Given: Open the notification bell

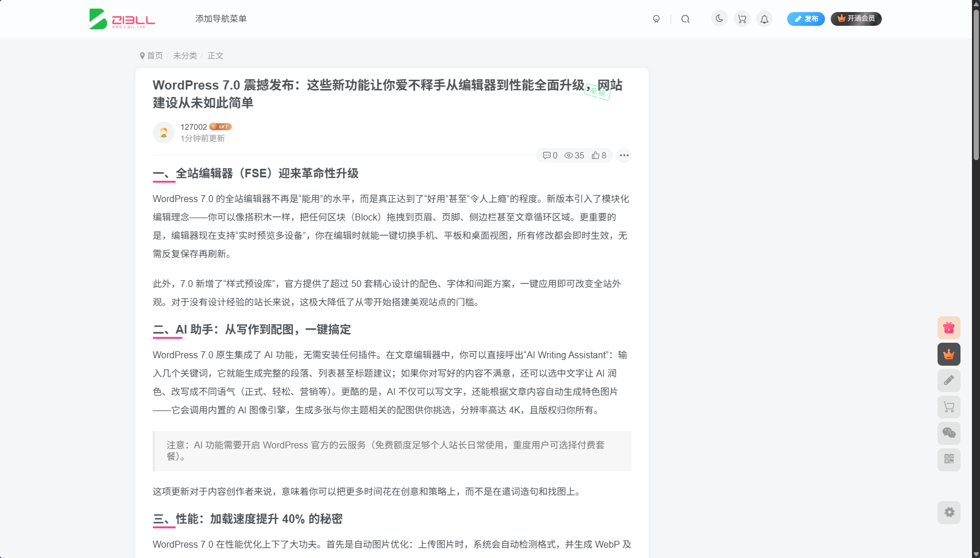Looking at the screenshot, I should pyautogui.click(x=764, y=19).
